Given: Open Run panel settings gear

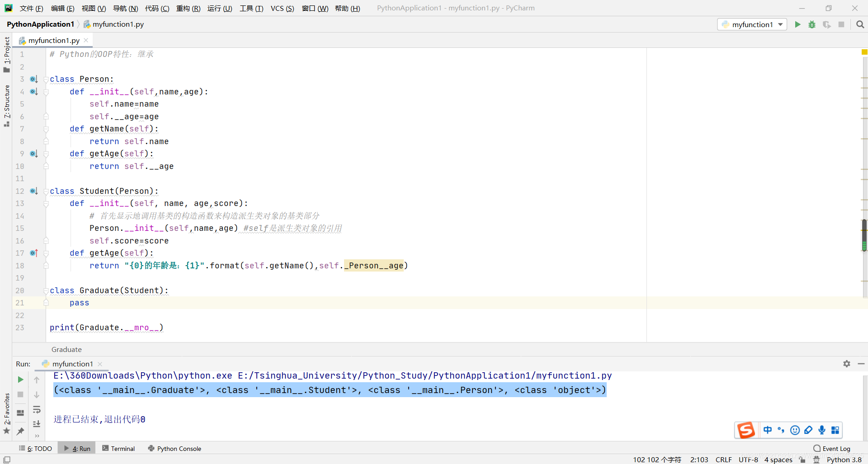Looking at the screenshot, I should [847, 364].
